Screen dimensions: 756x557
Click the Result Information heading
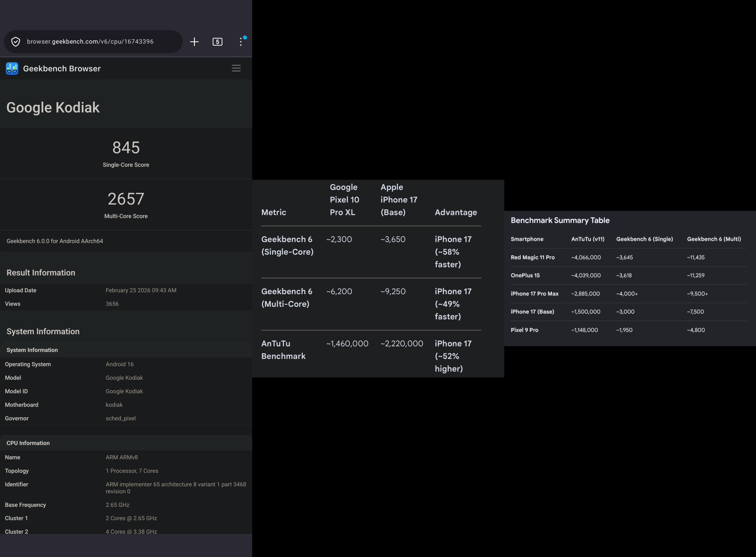[41, 272]
